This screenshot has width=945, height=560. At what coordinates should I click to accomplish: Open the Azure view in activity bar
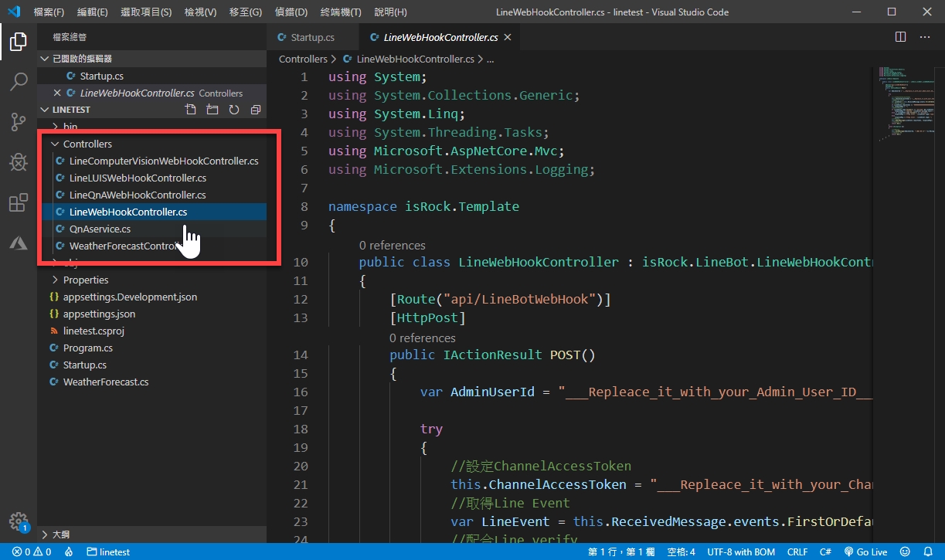pos(19,243)
